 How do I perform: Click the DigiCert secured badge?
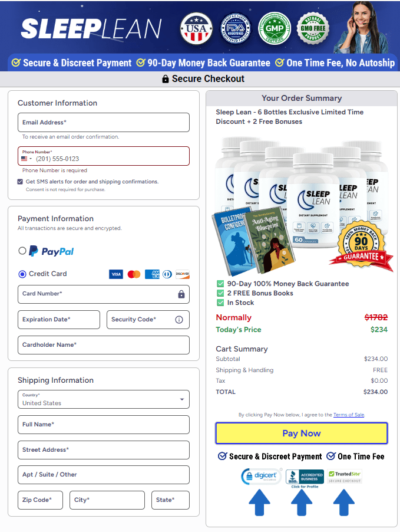click(x=262, y=477)
